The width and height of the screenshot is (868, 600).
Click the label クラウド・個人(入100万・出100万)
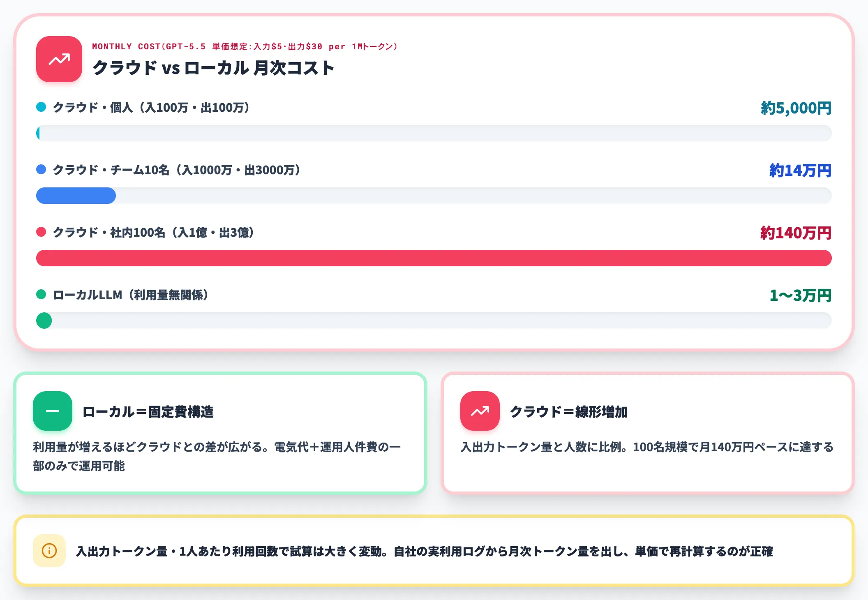tap(151, 108)
